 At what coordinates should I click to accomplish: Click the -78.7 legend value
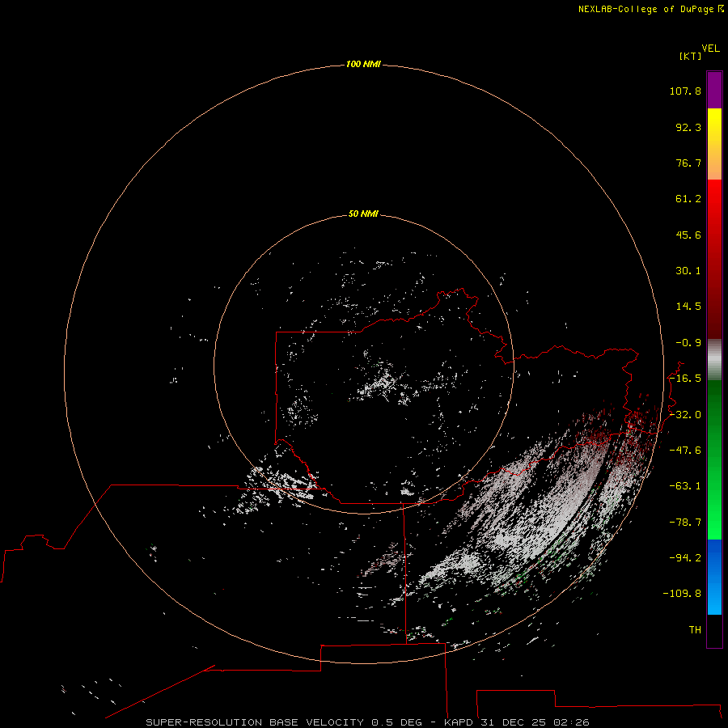685,523
